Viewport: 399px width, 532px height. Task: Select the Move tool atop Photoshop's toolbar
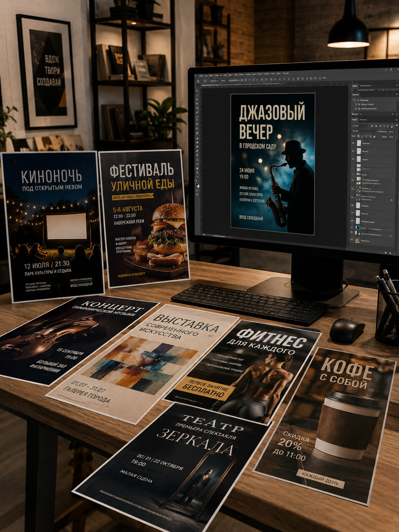[197, 91]
